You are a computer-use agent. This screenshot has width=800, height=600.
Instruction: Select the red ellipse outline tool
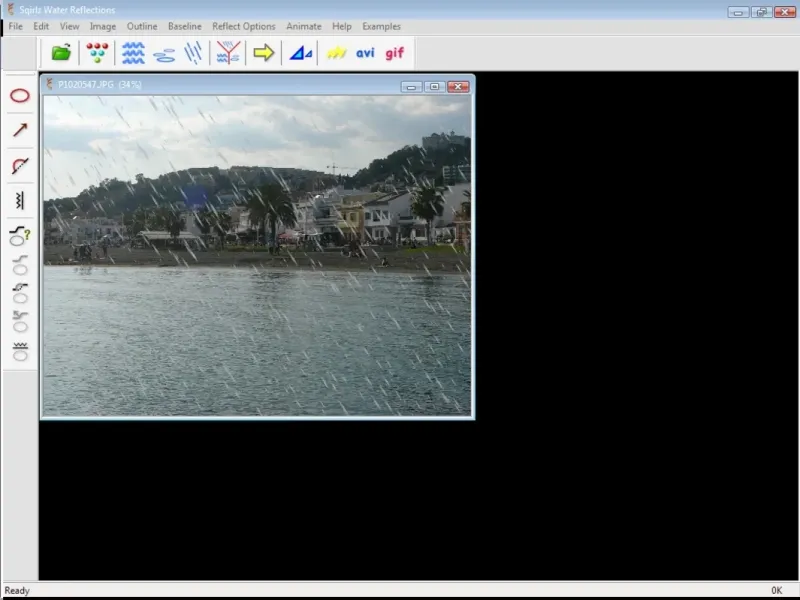[x=20, y=96]
